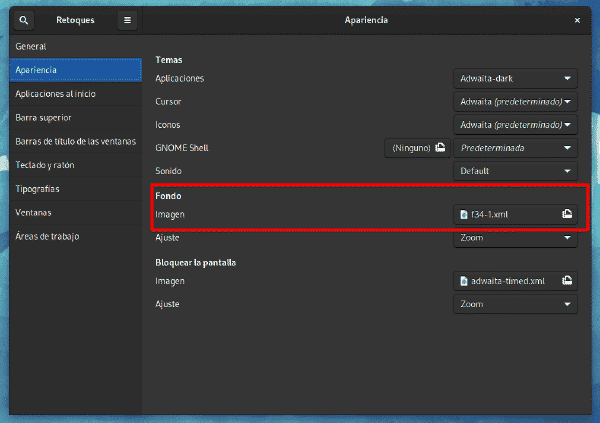Select General in the sidebar

pos(76,46)
